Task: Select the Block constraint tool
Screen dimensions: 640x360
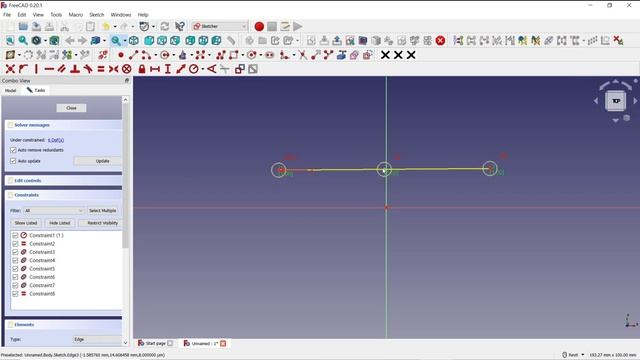Action: (127, 69)
